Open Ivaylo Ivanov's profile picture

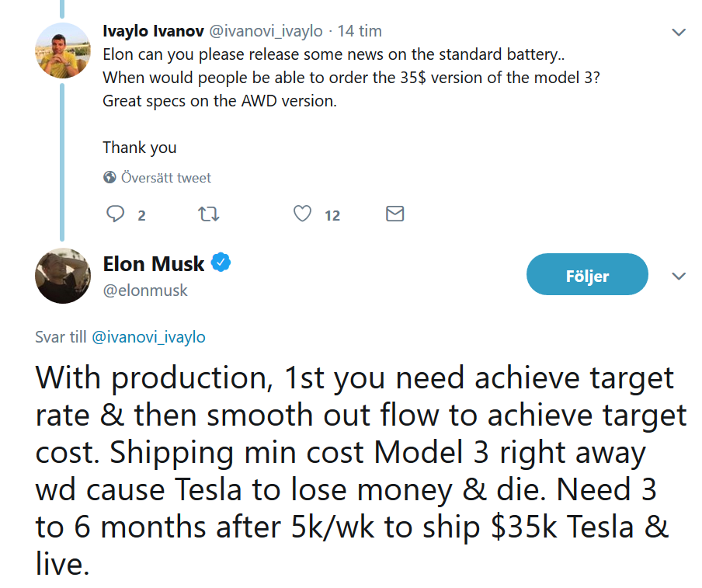coord(63,50)
